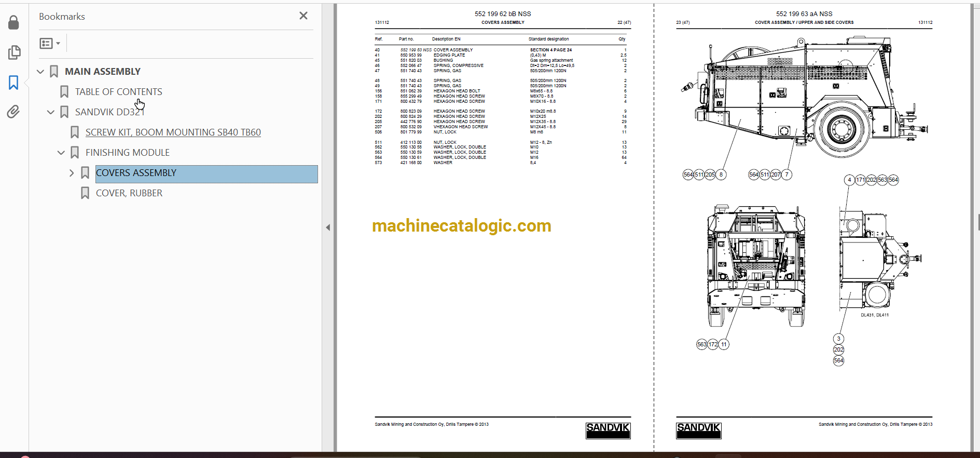Click 'VHEXAGON HEAD SCREW' description
Image resolution: width=980 pixels, height=458 pixels.
point(461,127)
